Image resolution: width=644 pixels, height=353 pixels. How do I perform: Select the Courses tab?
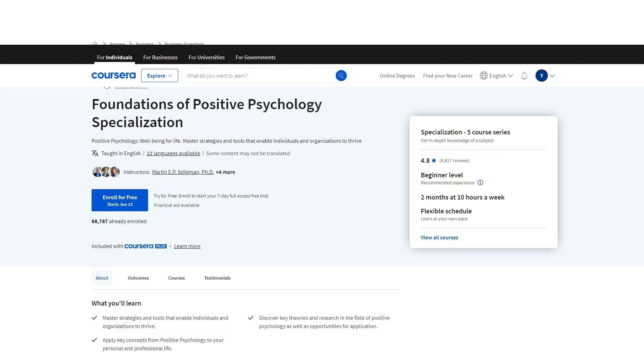tap(177, 278)
